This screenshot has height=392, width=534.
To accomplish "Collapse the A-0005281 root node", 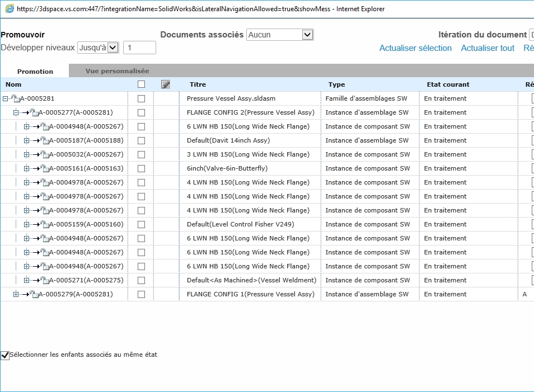I will (5, 98).
